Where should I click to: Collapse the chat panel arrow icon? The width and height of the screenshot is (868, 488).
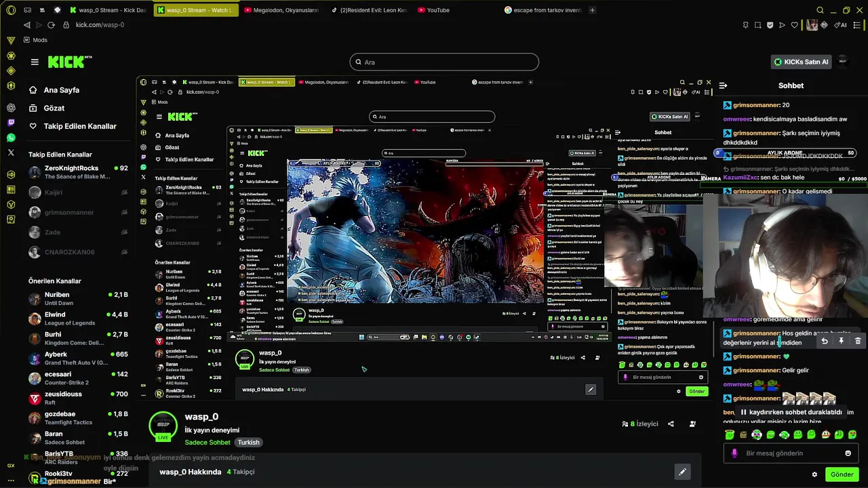point(723,85)
